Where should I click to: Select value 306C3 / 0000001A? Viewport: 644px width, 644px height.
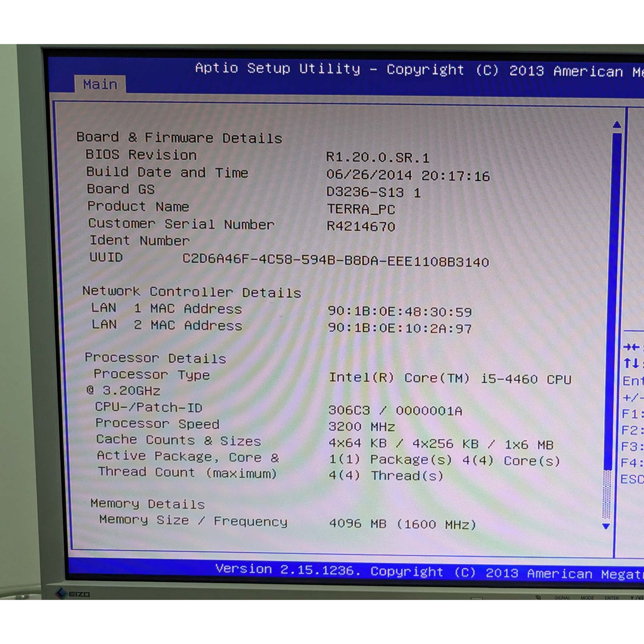click(395, 410)
